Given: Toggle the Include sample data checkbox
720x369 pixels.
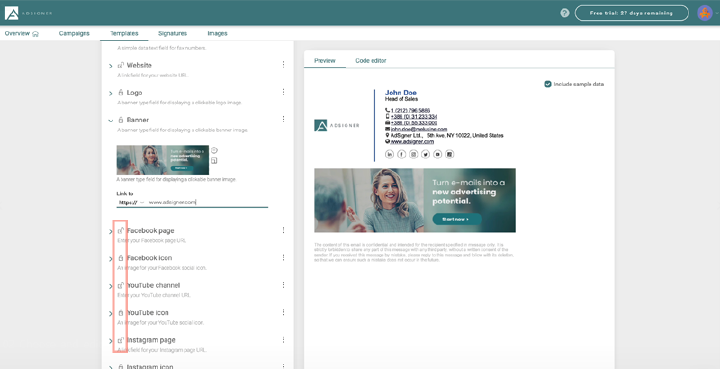Looking at the screenshot, I should 547,84.
